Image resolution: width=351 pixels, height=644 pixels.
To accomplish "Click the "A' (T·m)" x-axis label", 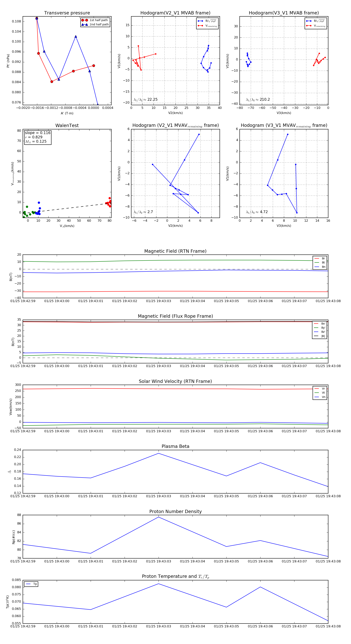I will pyautogui.click(x=67, y=113).
